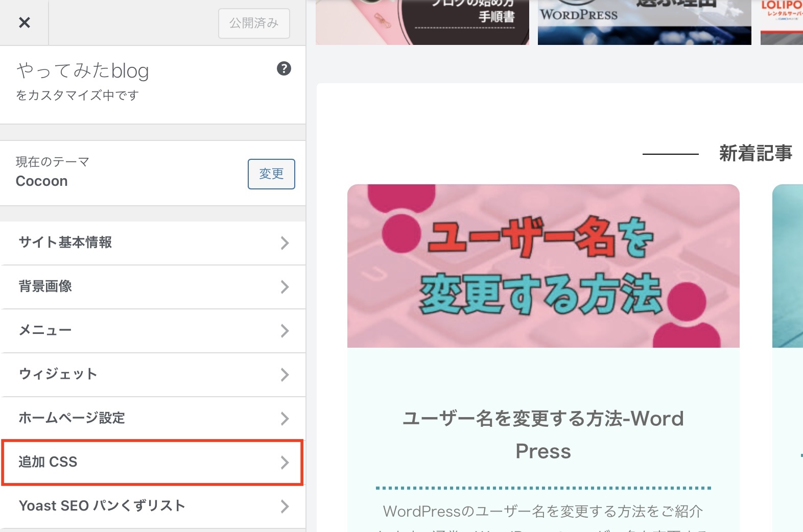Go to the メニュー section
The height and width of the screenshot is (532, 803).
click(x=45, y=330)
